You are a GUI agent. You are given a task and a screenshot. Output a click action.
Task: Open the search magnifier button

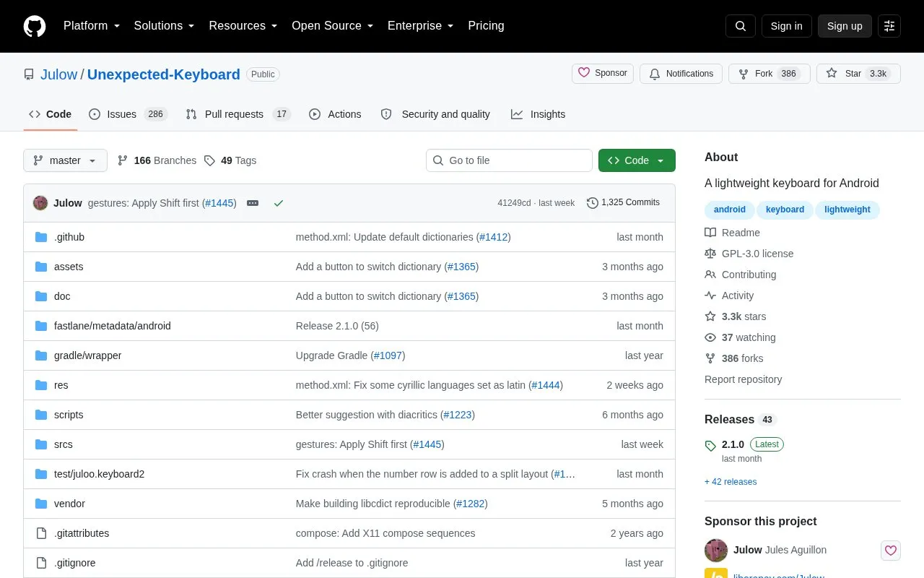click(x=741, y=26)
